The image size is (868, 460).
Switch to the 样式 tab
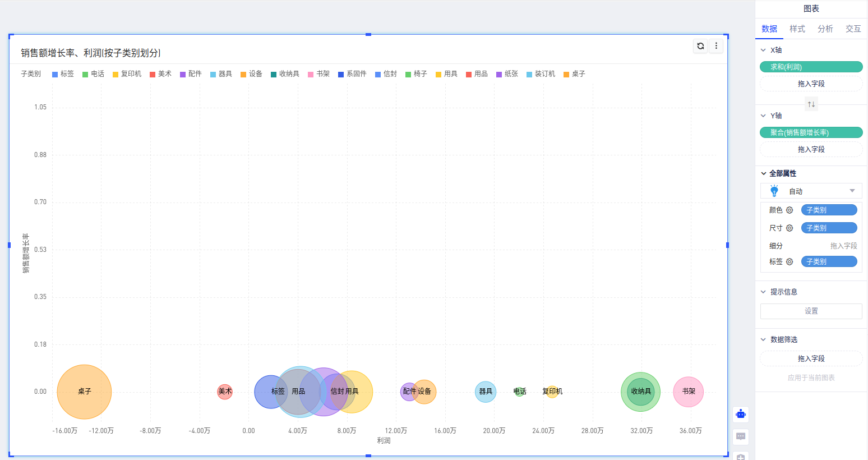click(797, 29)
